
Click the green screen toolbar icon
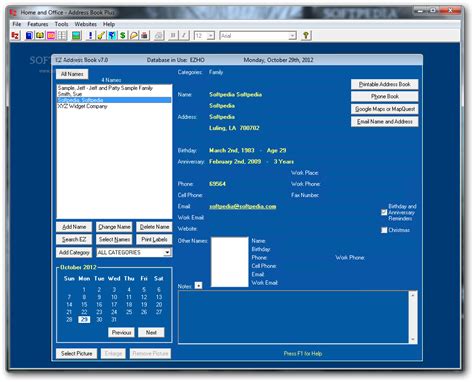pos(76,35)
